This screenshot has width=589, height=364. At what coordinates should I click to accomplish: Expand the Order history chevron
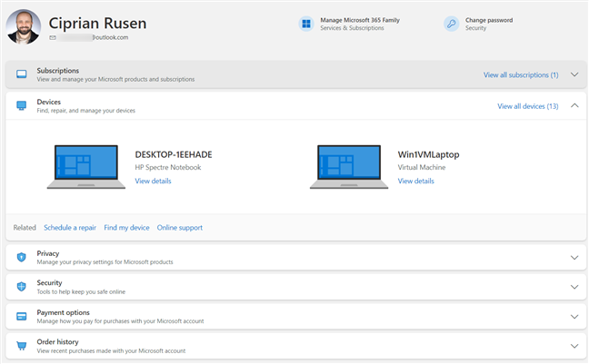tap(574, 346)
